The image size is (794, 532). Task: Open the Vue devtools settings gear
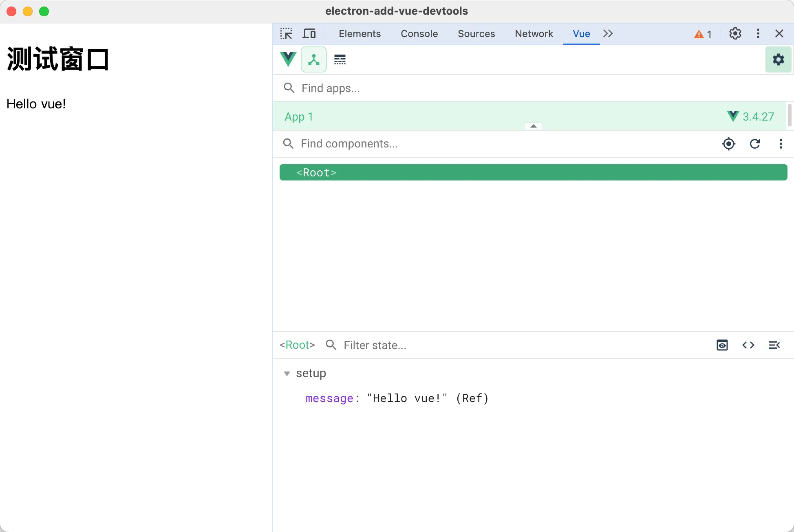coord(778,59)
